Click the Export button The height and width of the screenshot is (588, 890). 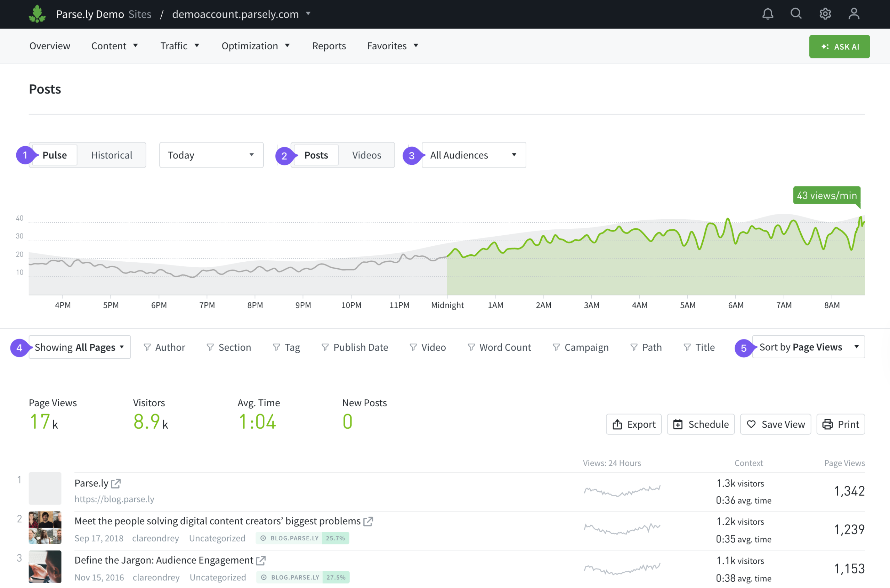coord(633,424)
